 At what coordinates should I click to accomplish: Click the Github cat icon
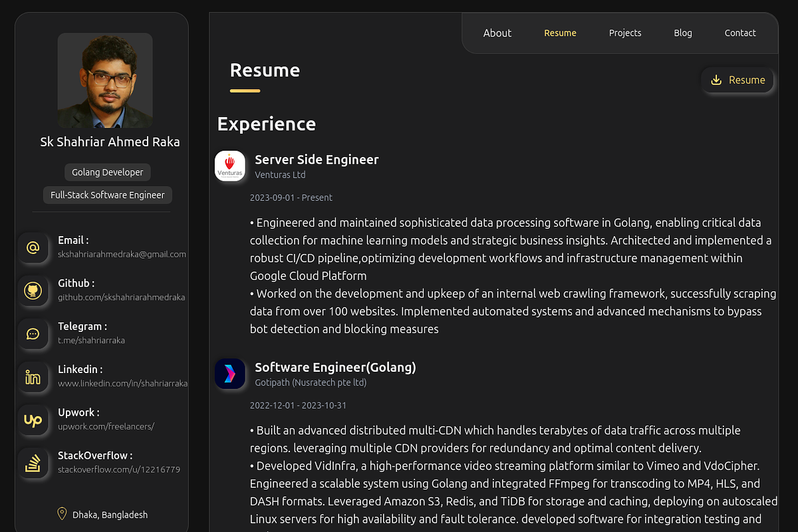click(x=33, y=291)
